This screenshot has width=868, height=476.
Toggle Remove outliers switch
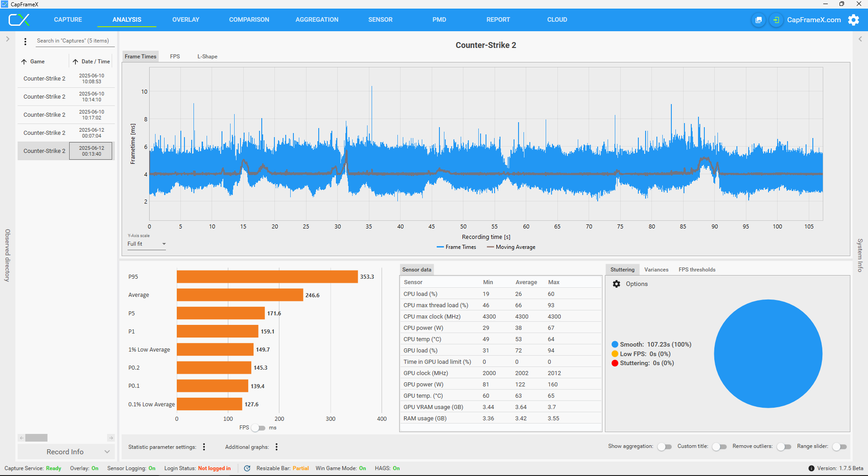coord(784,447)
